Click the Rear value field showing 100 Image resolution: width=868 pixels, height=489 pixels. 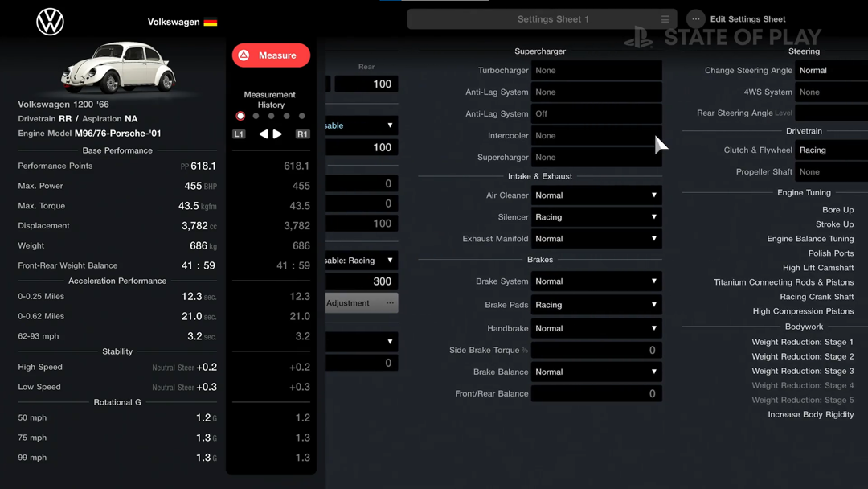click(x=366, y=84)
